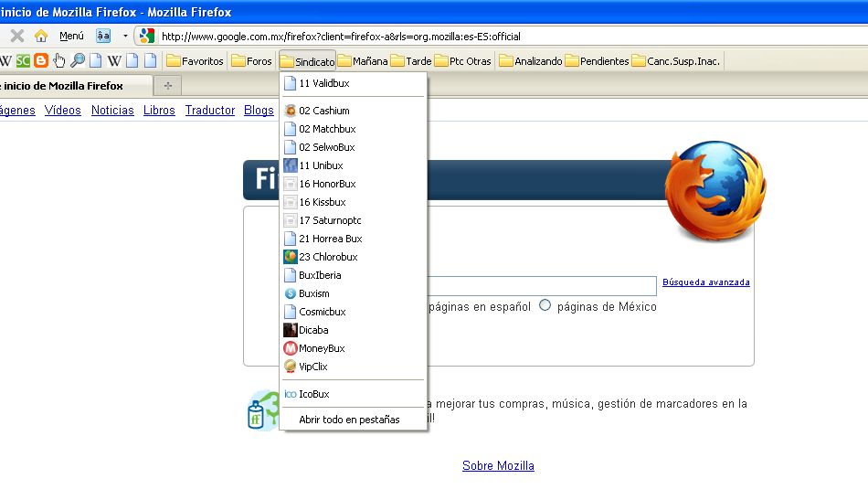Open the BuxIberia bookmark

point(354,275)
